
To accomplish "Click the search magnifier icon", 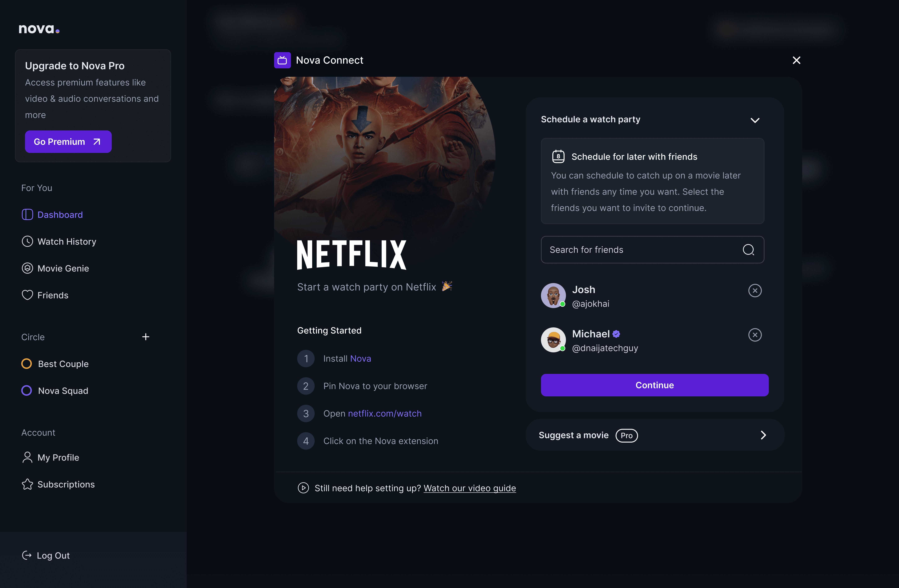I will pos(748,250).
